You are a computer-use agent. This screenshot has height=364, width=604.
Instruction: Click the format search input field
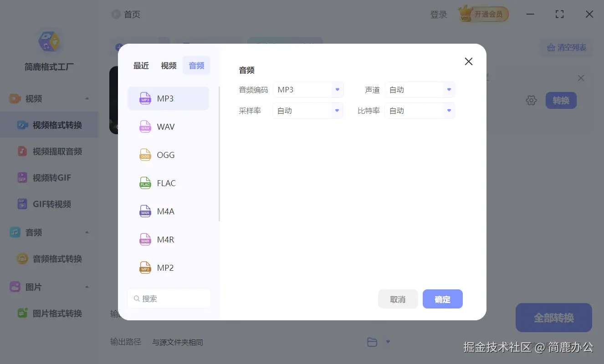click(x=169, y=298)
